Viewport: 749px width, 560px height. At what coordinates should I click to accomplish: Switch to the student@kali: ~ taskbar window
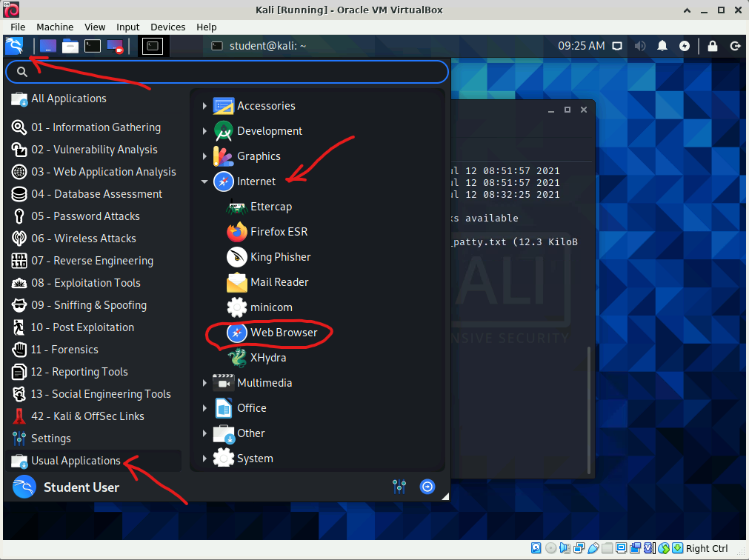pos(259,46)
